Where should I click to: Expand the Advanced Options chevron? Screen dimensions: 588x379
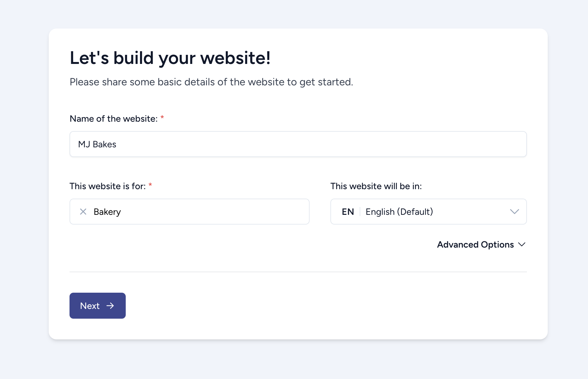522,244
